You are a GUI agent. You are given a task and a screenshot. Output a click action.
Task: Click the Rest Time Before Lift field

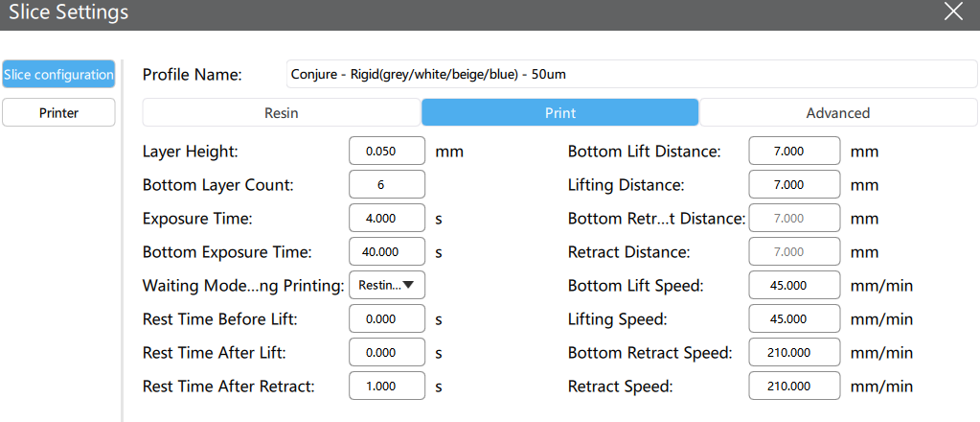pos(387,319)
